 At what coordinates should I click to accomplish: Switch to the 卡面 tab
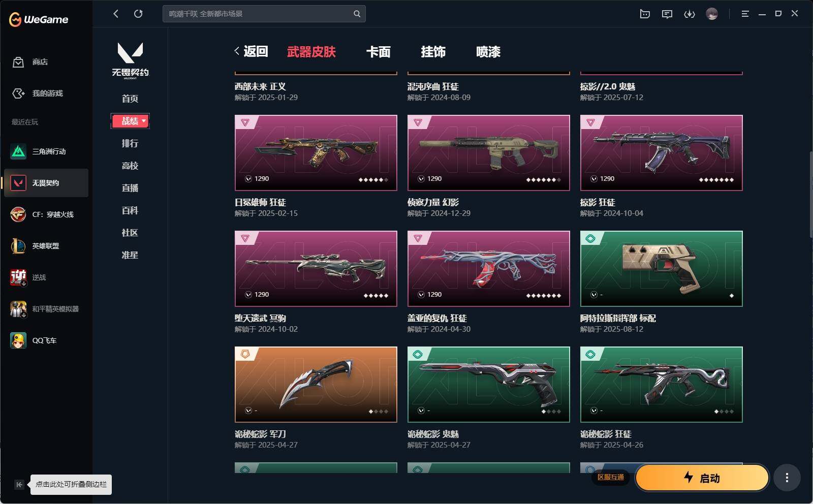[x=379, y=51]
